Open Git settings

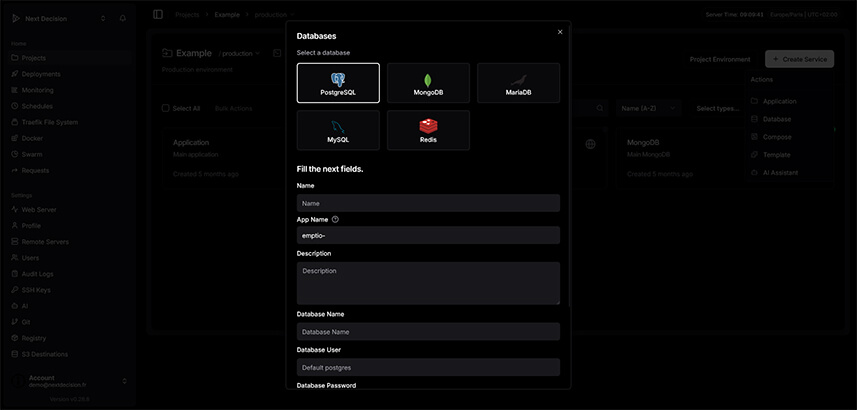point(70,322)
